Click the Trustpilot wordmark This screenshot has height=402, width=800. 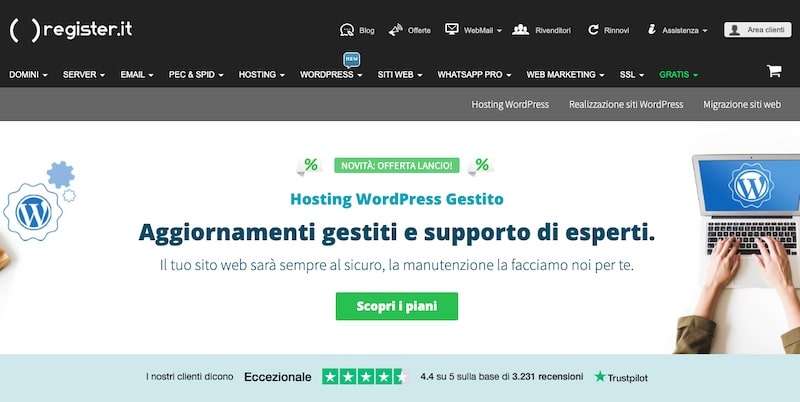click(x=628, y=378)
